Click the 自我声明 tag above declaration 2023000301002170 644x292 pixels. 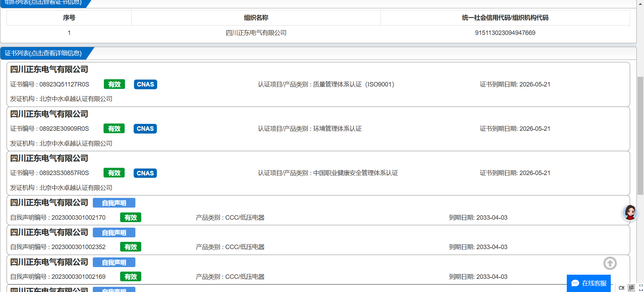click(114, 203)
